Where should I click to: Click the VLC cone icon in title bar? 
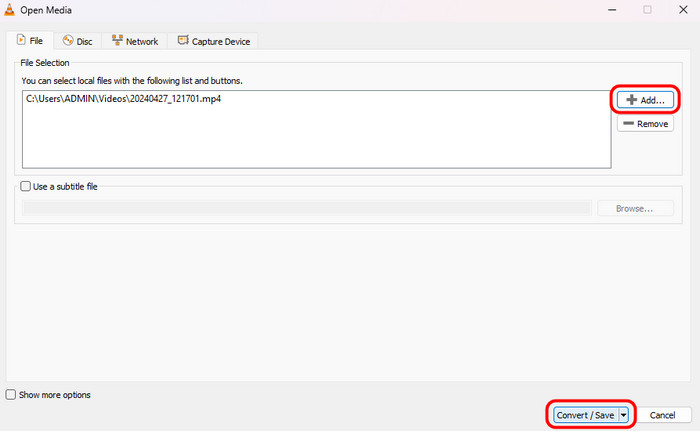coord(9,10)
